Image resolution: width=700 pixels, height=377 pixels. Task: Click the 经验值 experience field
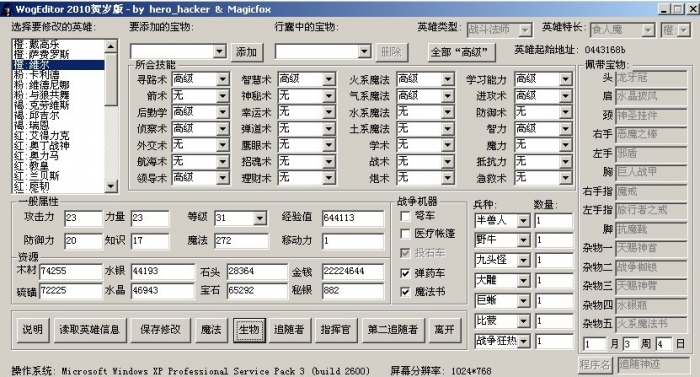coord(353,218)
